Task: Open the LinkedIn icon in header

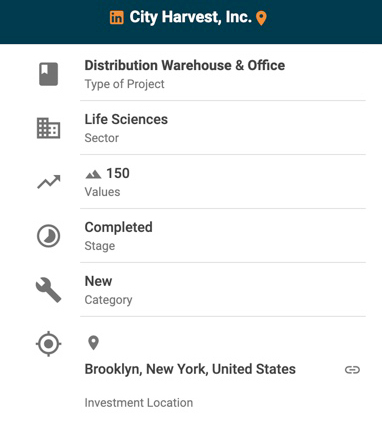Action: click(117, 17)
